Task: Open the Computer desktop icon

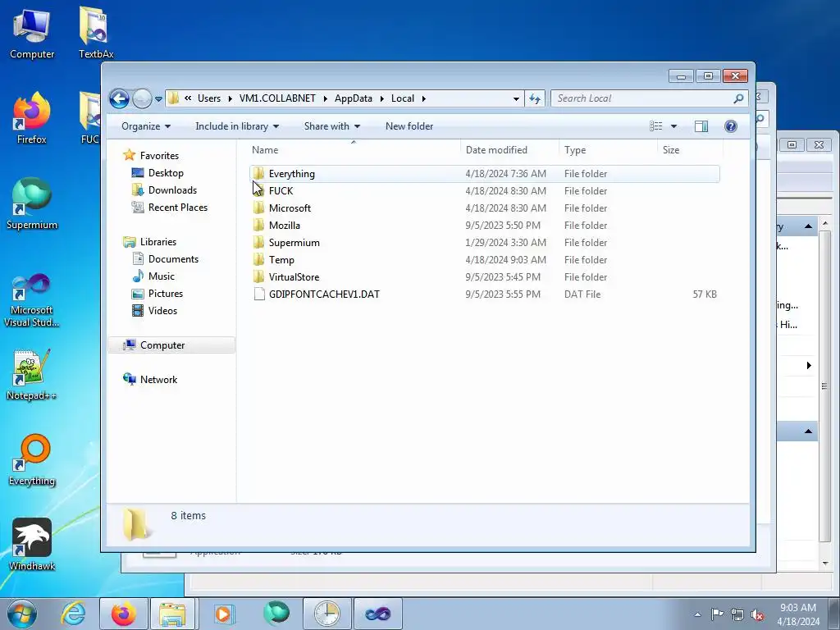Action: pos(32,33)
